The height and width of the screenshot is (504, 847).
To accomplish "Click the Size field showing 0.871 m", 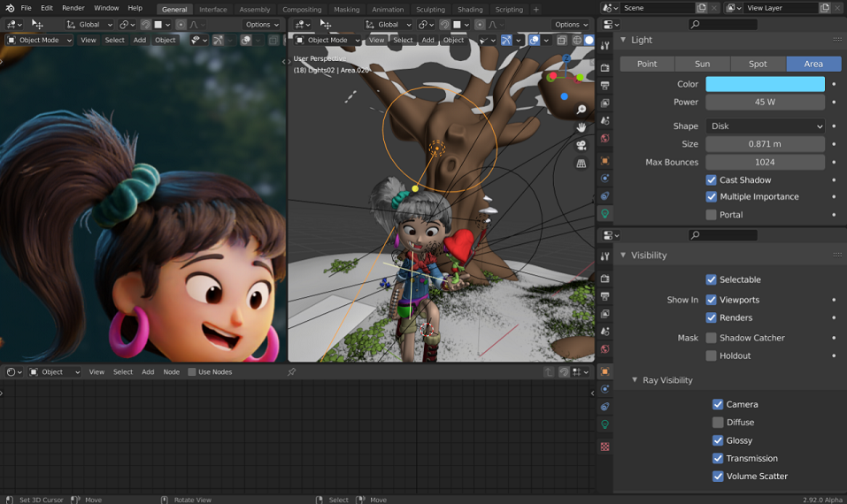I will coord(765,144).
